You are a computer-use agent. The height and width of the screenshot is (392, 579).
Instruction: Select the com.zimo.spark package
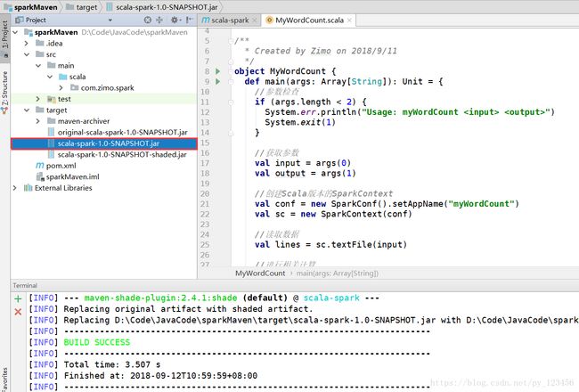(x=107, y=88)
